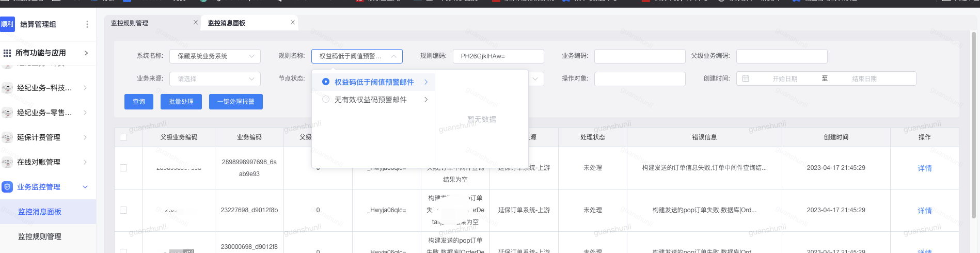
Task: Open the 业务来源 请选择 dropdown
Action: click(215, 78)
